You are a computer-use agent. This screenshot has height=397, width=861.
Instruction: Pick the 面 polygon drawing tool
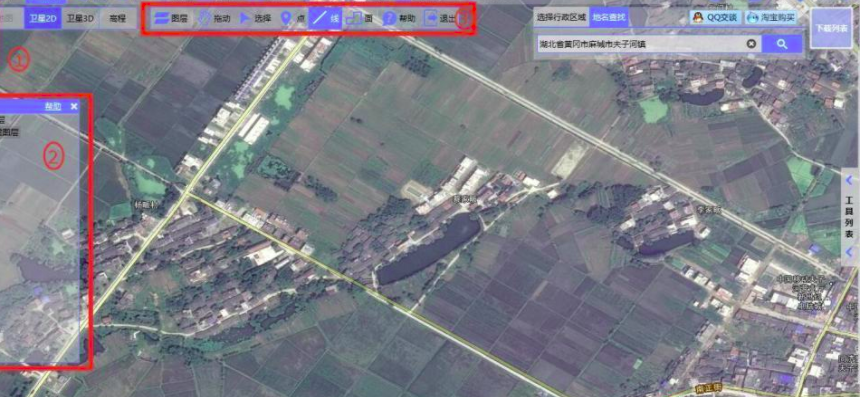click(x=360, y=18)
